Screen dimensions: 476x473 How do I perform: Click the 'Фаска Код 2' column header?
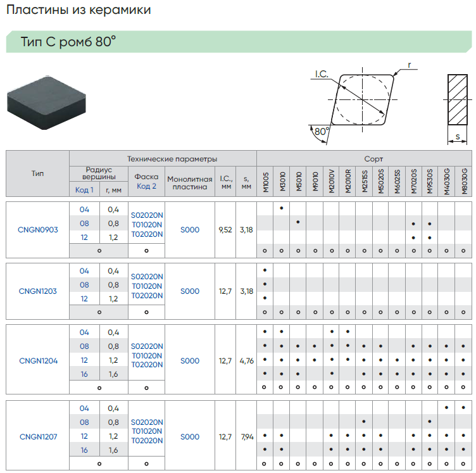click(x=146, y=181)
